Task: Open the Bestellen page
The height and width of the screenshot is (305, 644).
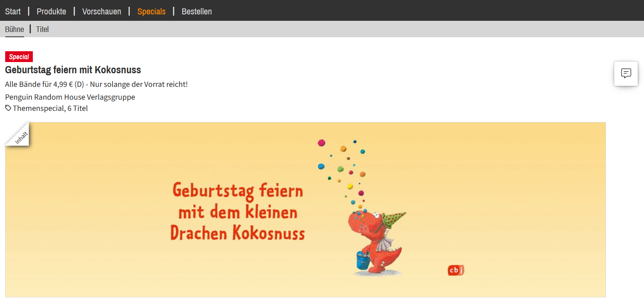Action: coord(197,12)
